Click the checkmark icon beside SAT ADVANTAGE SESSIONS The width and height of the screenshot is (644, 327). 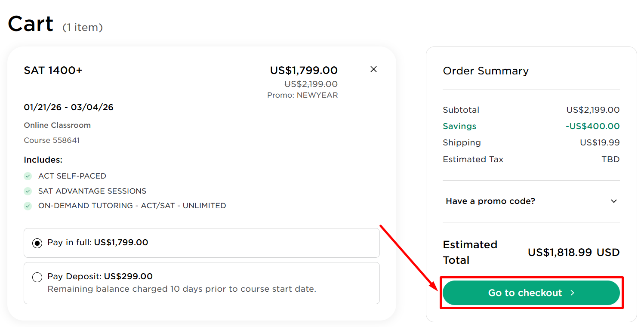[28, 191]
